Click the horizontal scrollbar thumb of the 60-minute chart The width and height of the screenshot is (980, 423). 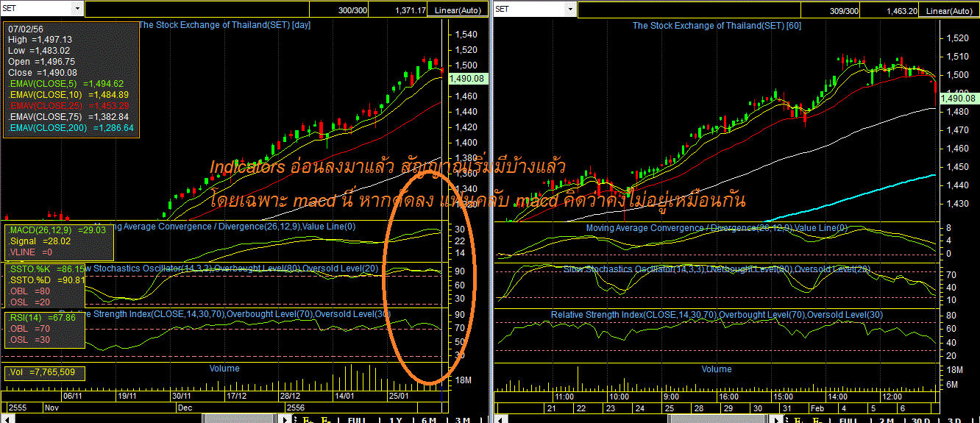717,419
